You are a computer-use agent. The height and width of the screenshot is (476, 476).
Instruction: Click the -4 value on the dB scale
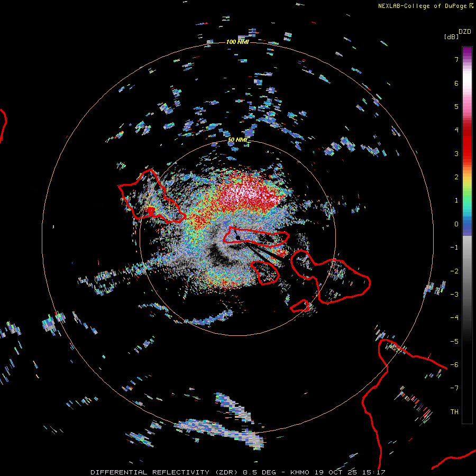tap(454, 317)
